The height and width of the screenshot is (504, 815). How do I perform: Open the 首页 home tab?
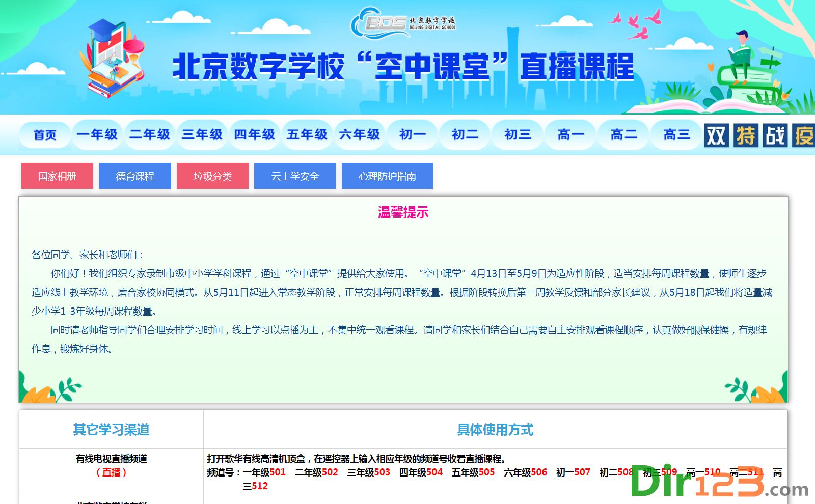point(45,134)
